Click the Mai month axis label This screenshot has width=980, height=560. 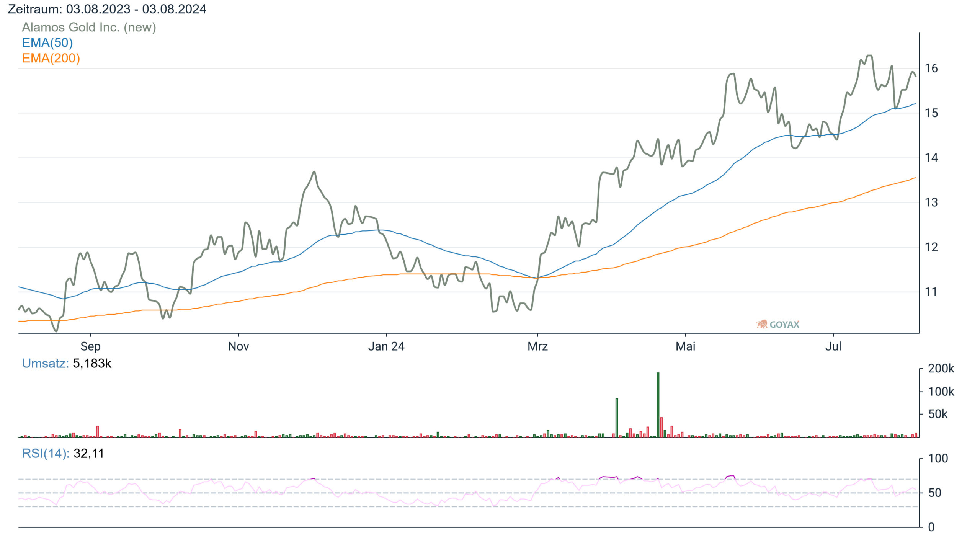click(685, 346)
